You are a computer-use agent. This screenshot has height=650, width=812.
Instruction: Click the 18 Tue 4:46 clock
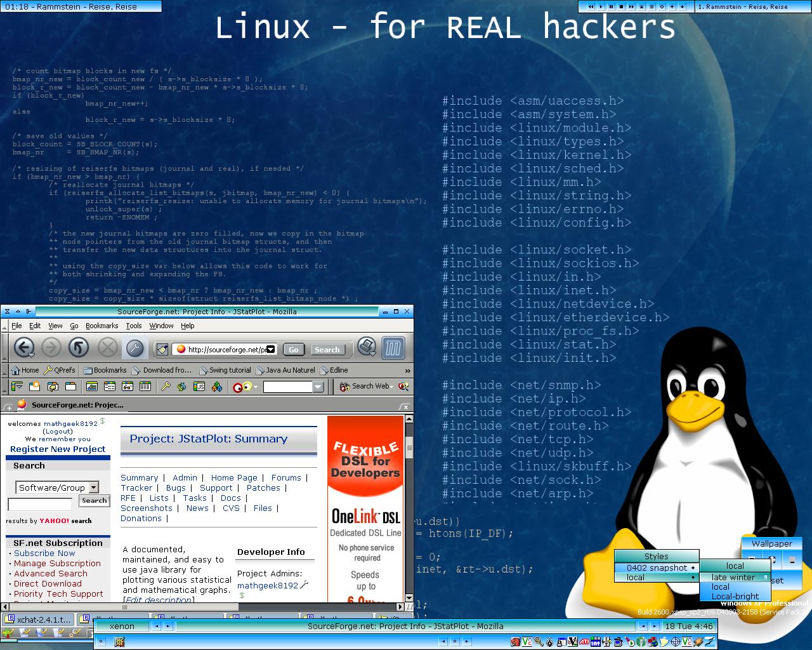pos(688,626)
